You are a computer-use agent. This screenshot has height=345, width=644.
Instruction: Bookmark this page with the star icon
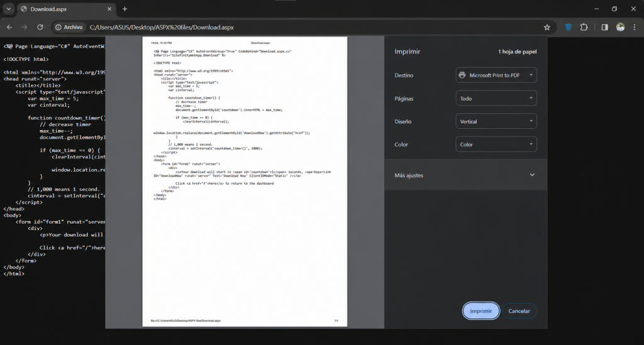point(547,28)
